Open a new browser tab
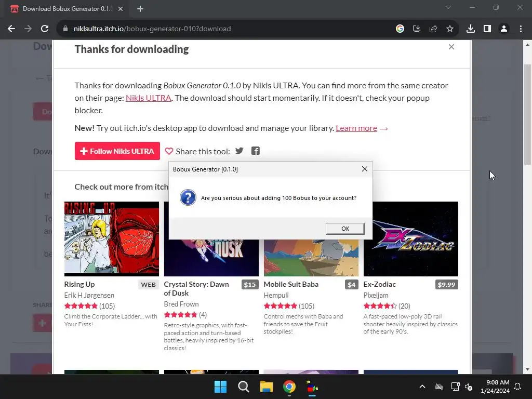 click(140, 9)
